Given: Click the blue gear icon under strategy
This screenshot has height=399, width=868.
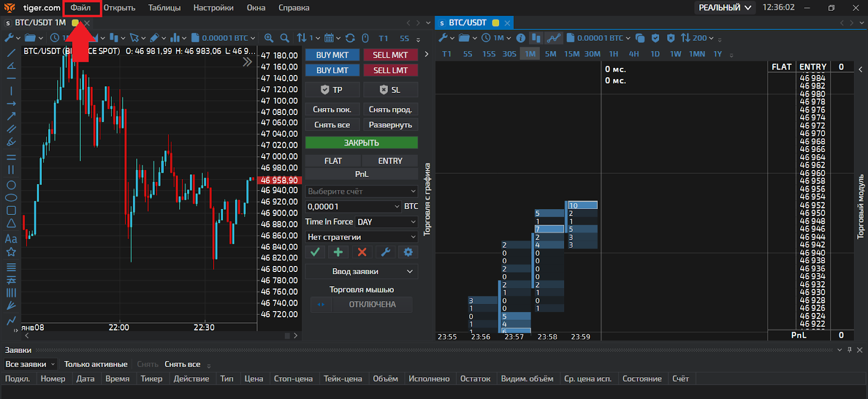Looking at the screenshot, I should pos(408,252).
